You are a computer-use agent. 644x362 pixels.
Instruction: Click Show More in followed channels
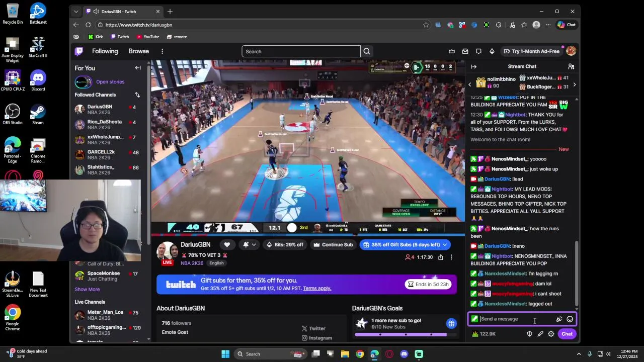coord(87,290)
